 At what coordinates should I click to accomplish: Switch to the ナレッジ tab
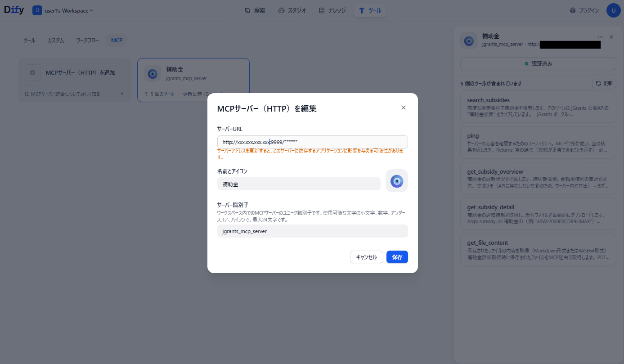[x=332, y=10]
